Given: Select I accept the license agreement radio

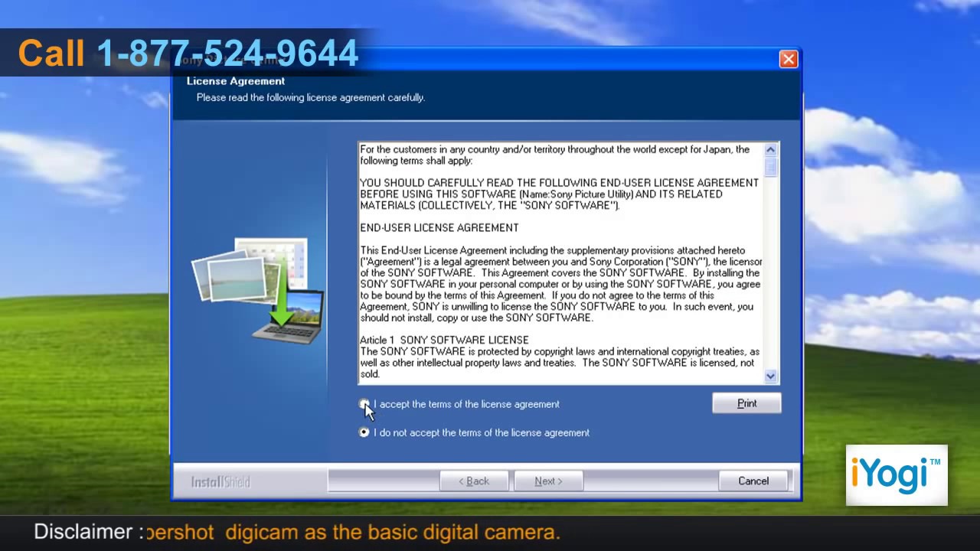Looking at the screenshot, I should click(x=364, y=404).
